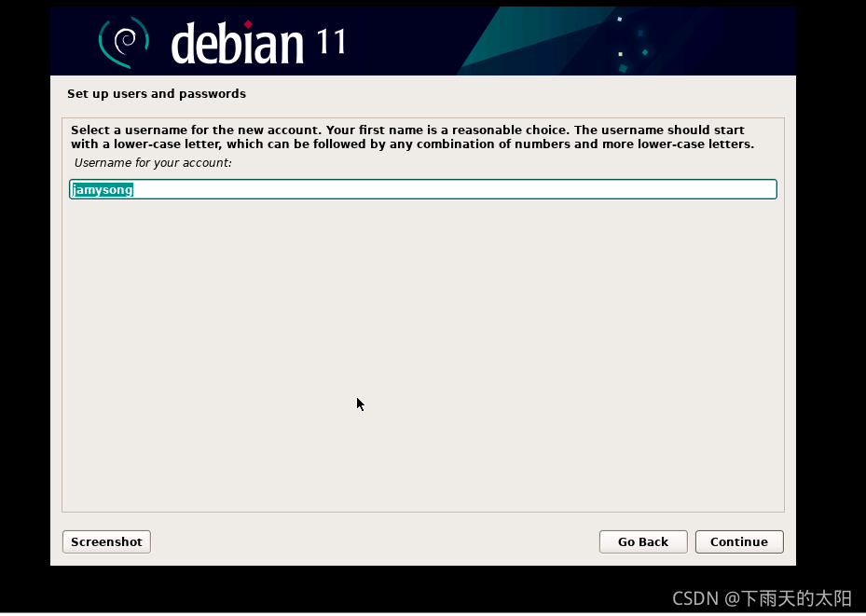
Task: Click the Go Back button
Action: (x=643, y=541)
